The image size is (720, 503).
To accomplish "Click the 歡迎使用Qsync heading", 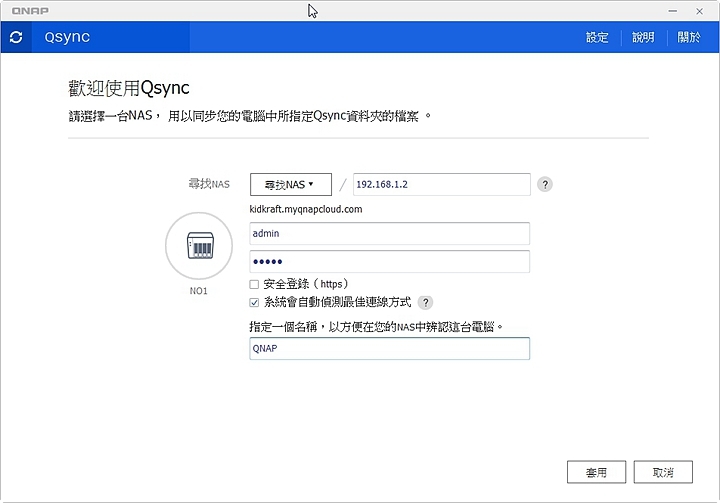I will pyautogui.click(x=129, y=88).
